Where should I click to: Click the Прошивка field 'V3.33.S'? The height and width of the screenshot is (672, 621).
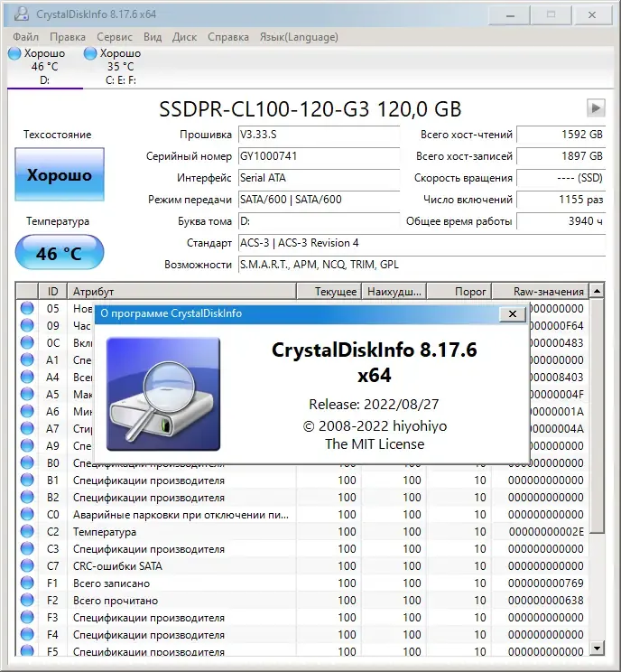[x=319, y=135]
